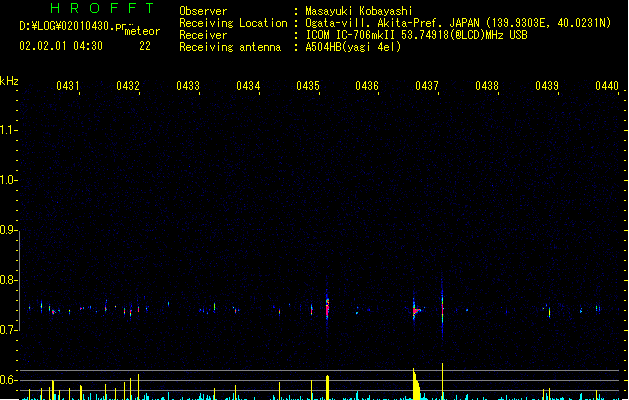The image size is (629, 400).
Task: Click the date stamp 02.02.01 04:30
Action: (61, 46)
